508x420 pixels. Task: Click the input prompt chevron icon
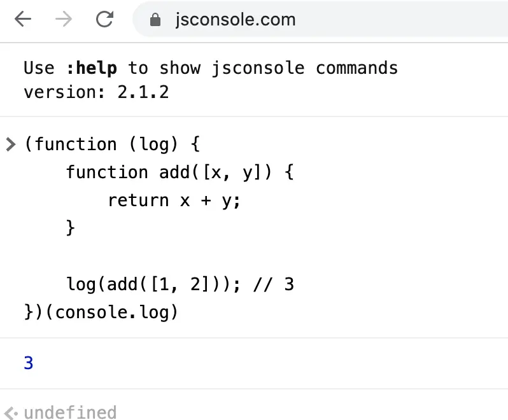[11, 144]
